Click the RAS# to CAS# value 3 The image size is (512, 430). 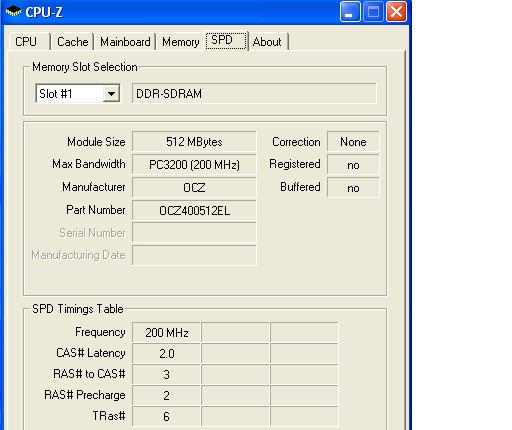coord(167,374)
